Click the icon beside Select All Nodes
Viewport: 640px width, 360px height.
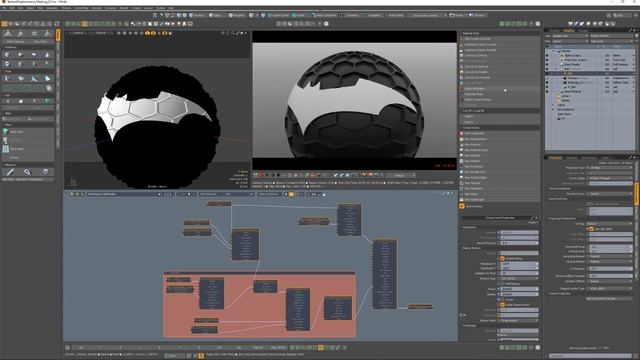(462, 89)
